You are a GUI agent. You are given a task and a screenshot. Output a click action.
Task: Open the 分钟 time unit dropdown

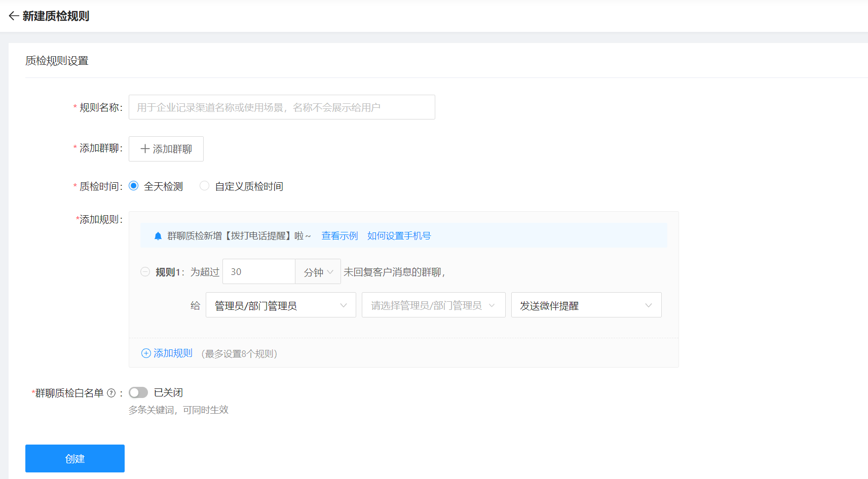click(318, 272)
